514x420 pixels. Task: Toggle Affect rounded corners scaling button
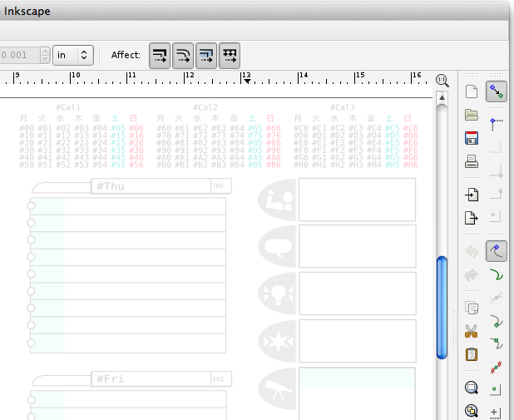tap(183, 56)
